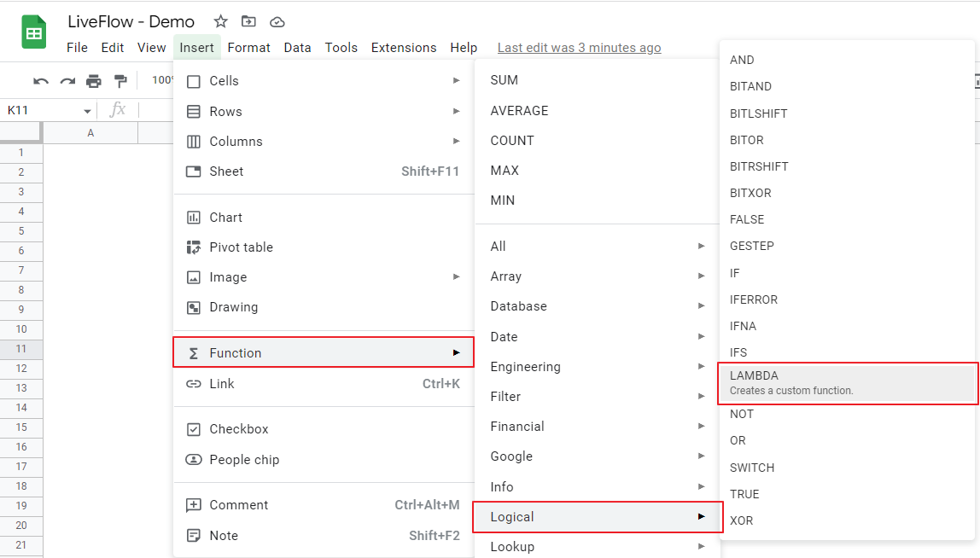
Task: Open the View menu
Action: click(151, 48)
